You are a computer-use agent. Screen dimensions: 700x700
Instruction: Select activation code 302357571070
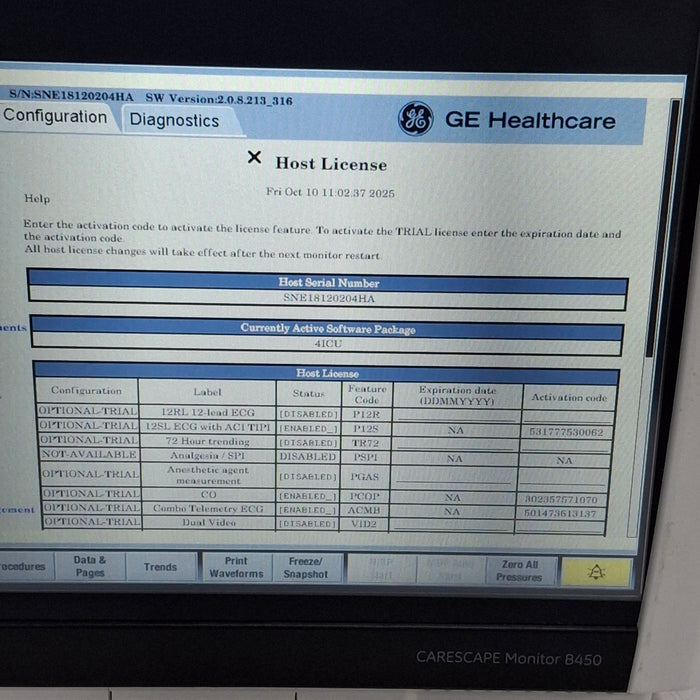click(562, 499)
